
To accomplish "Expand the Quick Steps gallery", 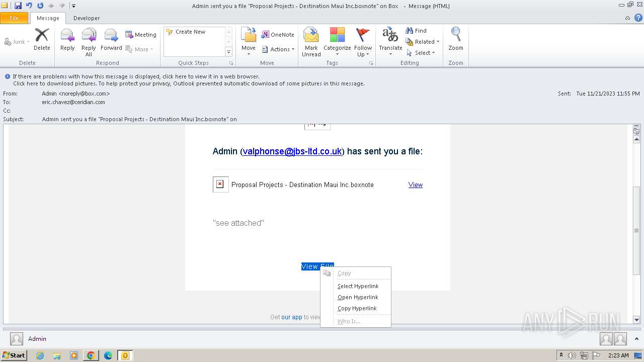I will [228, 52].
